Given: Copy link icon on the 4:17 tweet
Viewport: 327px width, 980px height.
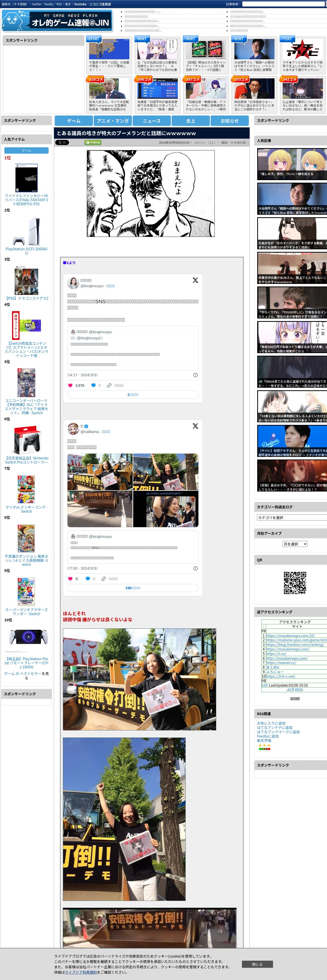Looking at the screenshot, I should [109, 385].
